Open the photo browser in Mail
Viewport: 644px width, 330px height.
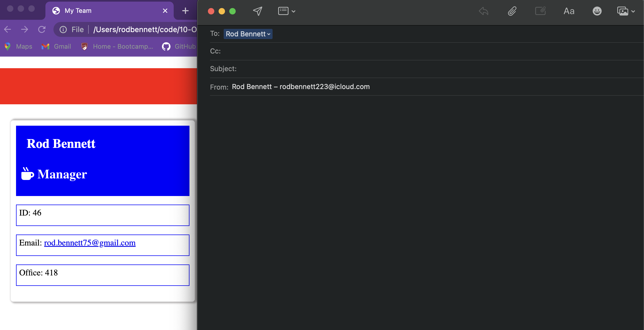click(623, 11)
